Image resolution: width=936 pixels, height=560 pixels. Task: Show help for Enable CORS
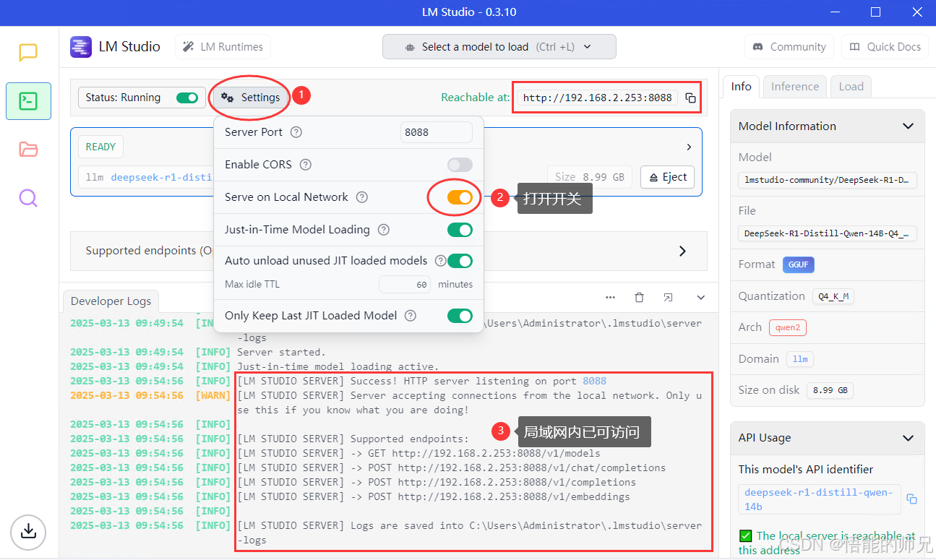click(306, 165)
